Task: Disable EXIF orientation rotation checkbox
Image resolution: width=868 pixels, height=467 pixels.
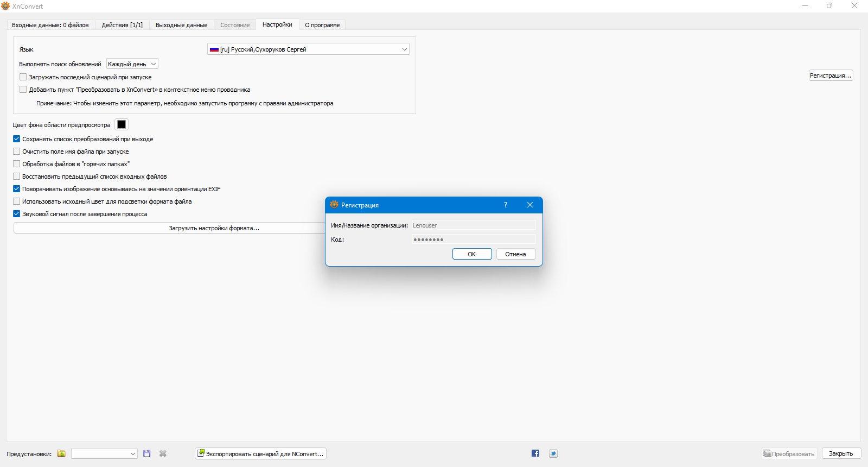Action: click(x=16, y=189)
